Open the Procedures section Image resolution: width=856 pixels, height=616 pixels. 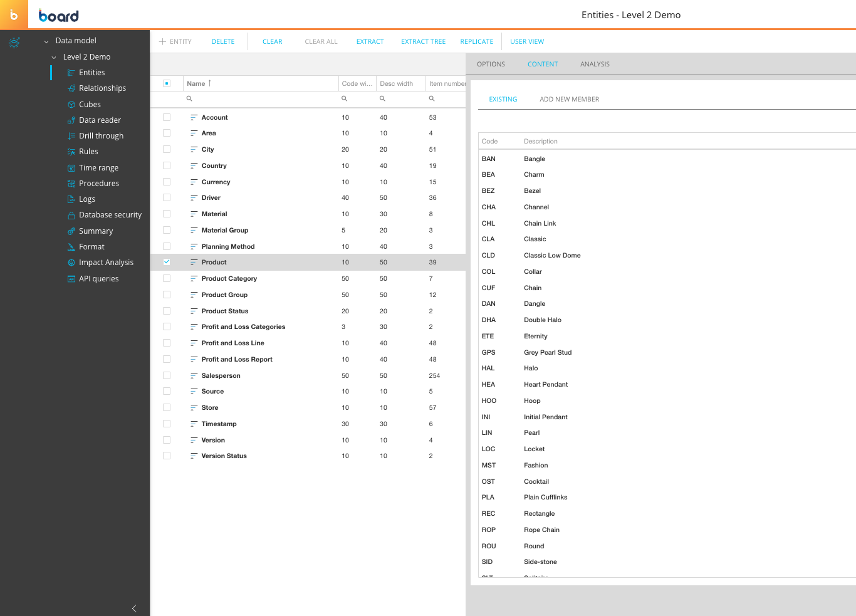pos(99,183)
